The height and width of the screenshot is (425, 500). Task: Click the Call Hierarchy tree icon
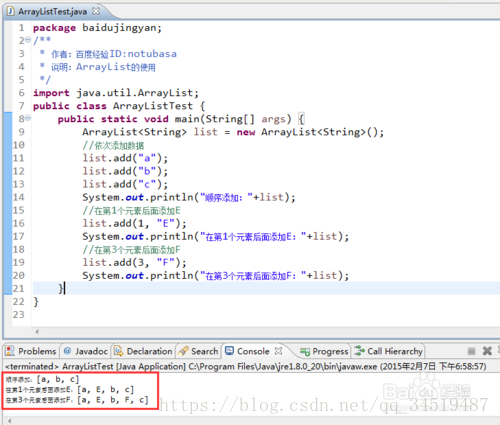[x=359, y=351]
